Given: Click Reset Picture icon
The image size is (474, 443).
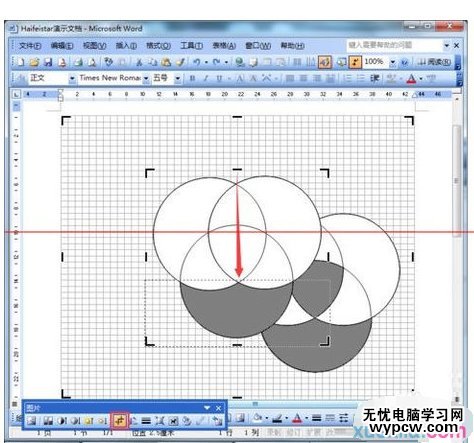Looking at the screenshot, I should [217, 421].
